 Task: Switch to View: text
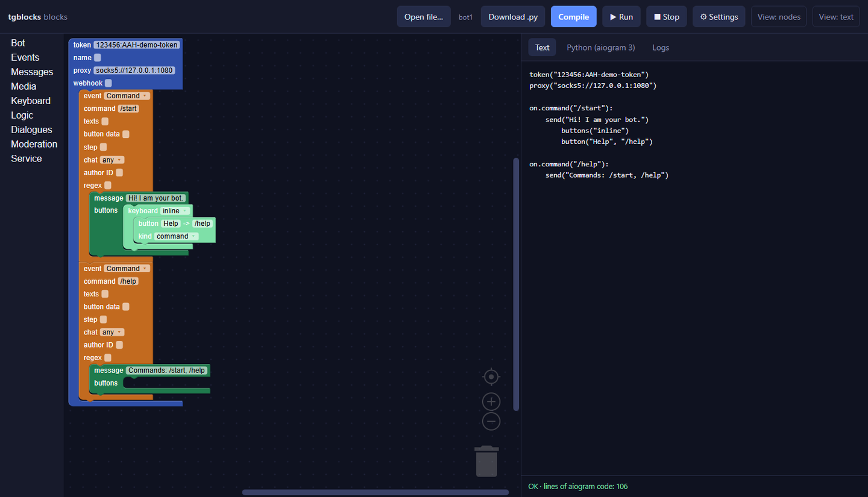836,17
